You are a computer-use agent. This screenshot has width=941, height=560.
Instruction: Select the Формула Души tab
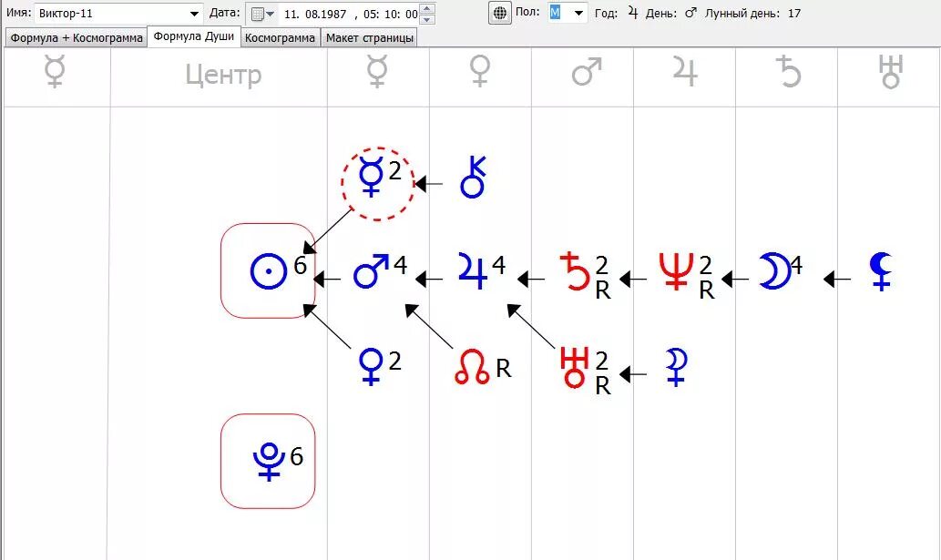point(194,36)
